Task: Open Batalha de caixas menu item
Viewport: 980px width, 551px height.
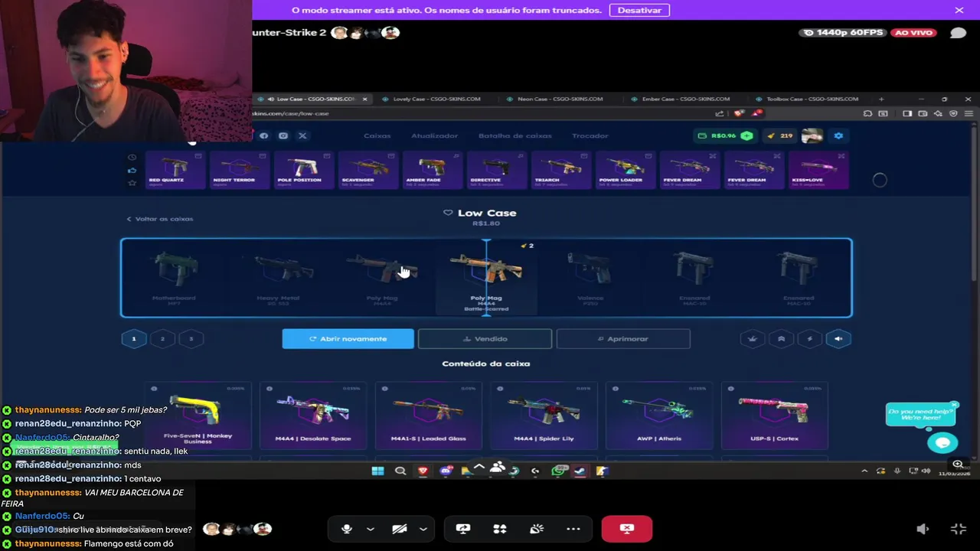Action: coord(514,135)
